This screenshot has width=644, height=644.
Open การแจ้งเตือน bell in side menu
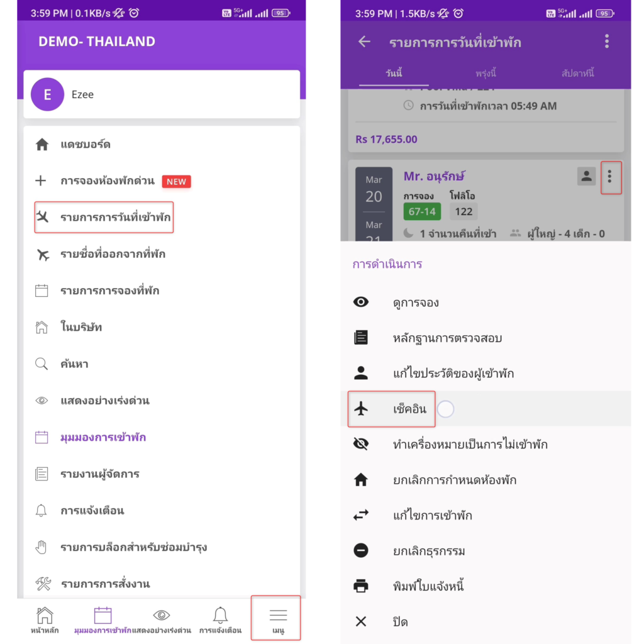[x=41, y=511]
